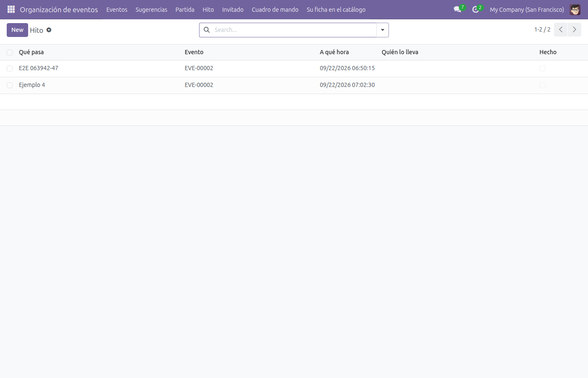
Task: Click the 09/22/2026 07:02:30 cell
Action: (x=347, y=85)
